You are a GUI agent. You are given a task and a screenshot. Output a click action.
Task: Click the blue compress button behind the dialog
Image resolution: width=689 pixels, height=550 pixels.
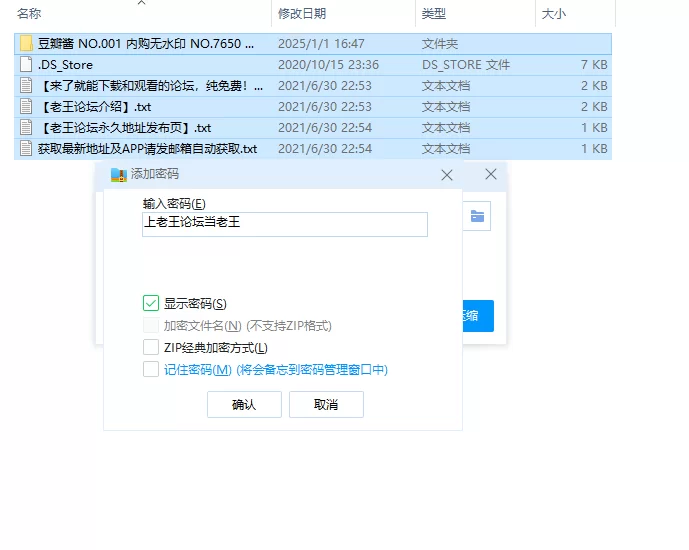(x=477, y=316)
